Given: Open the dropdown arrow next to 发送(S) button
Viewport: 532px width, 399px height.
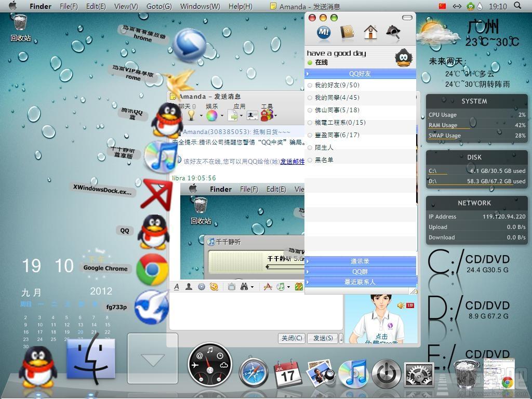Looking at the screenshot, I should [341, 338].
